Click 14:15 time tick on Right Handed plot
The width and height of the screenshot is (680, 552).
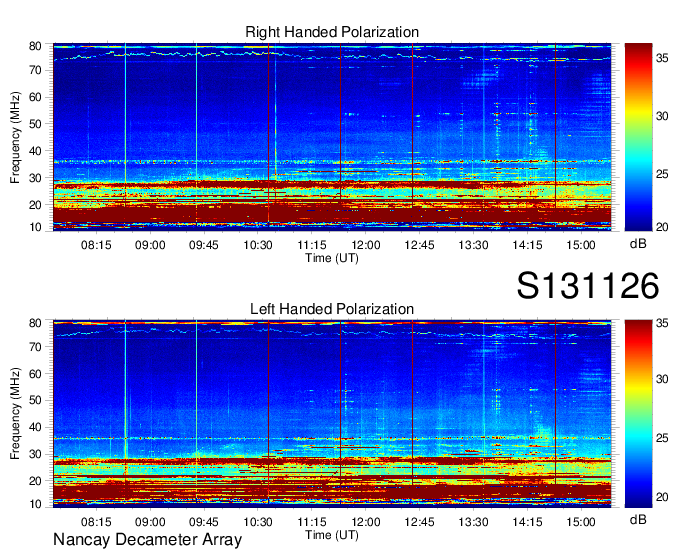pos(527,245)
